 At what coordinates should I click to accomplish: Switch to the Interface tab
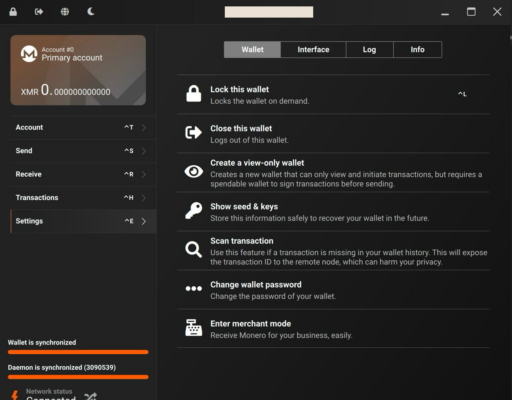pyautogui.click(x=313, y=49)
